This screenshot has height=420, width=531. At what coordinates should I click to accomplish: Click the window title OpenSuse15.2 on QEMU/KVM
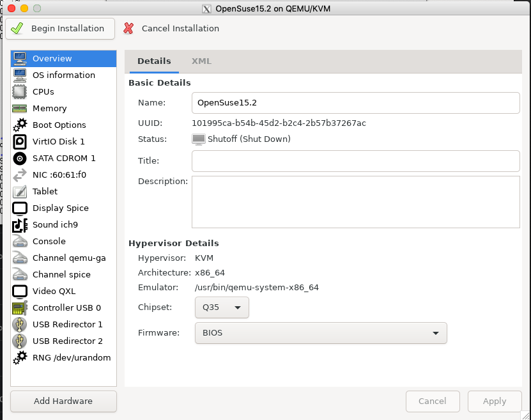click(273, 9)
